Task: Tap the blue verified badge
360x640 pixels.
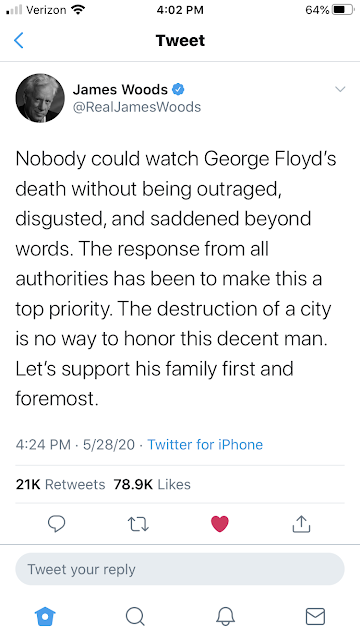Action: [x=178, y=89]
